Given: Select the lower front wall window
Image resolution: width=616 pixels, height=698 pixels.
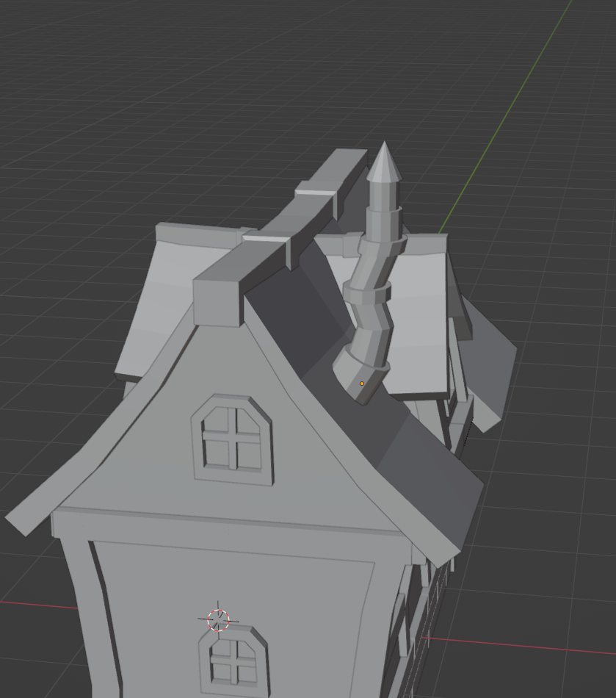Looking at the screenshot, I should (x=234, y=662).
